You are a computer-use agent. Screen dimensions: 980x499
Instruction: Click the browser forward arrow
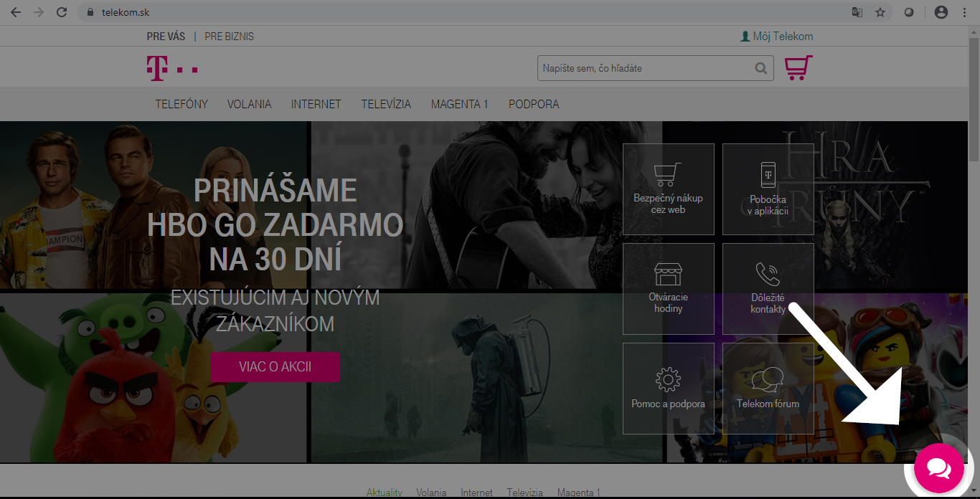[38, 12]
